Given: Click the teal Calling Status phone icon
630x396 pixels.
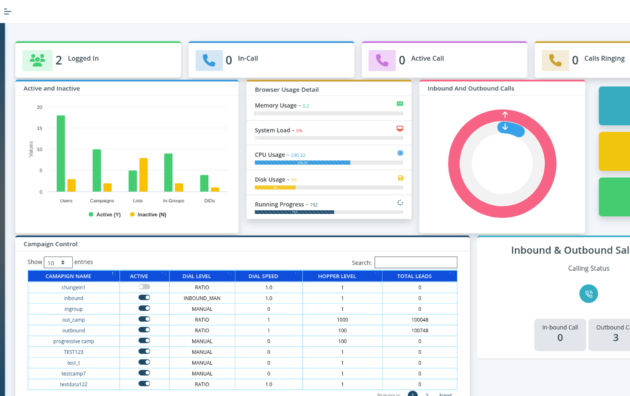Looking at the screenshot, I should [589, 294].
